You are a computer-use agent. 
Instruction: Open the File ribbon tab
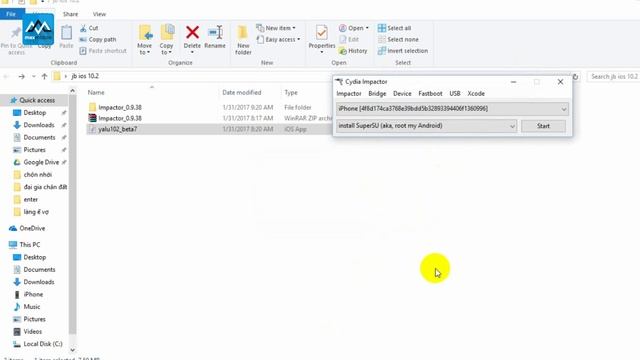11,14
